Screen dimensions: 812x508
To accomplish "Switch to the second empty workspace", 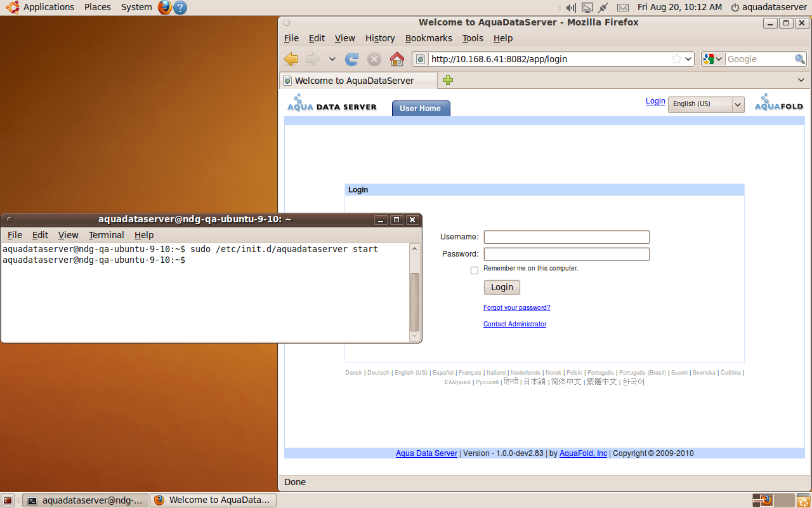I will tap(785, 500).
